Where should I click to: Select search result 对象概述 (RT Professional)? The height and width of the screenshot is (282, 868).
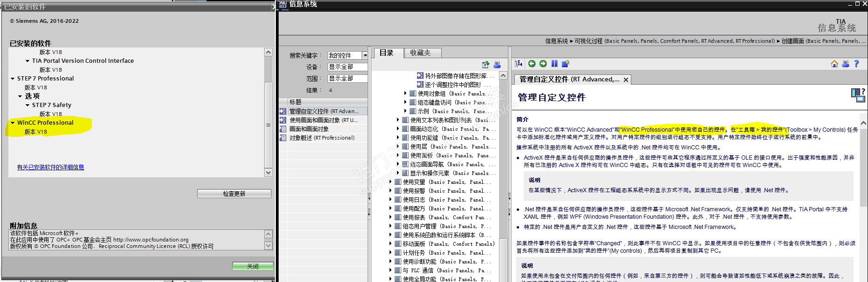pos(322,138)
